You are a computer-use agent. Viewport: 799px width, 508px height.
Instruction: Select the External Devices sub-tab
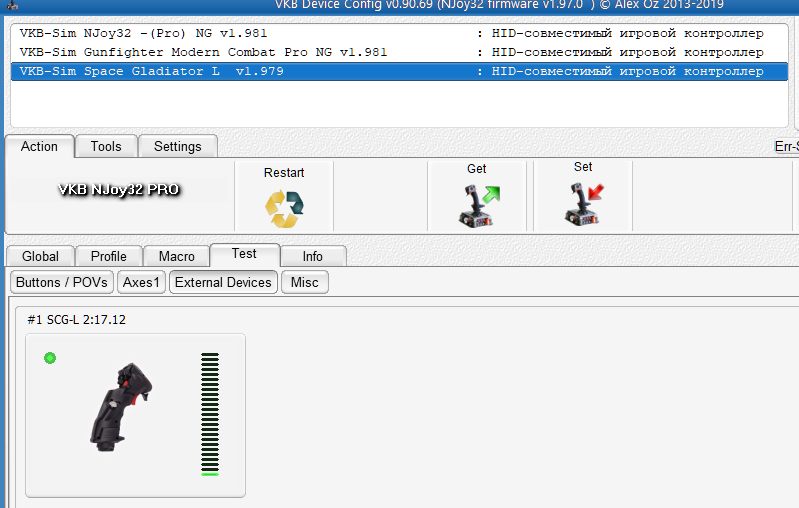(223, 282)
